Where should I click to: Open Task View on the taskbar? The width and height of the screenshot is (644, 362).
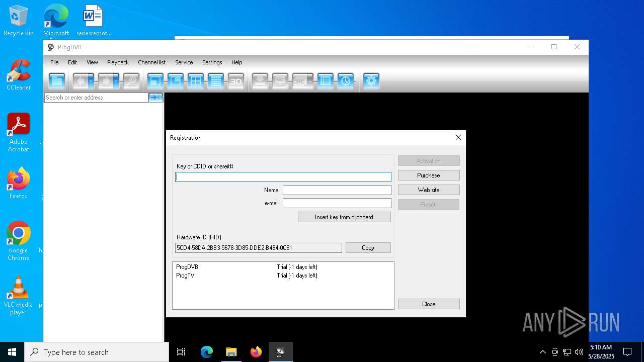181,352
